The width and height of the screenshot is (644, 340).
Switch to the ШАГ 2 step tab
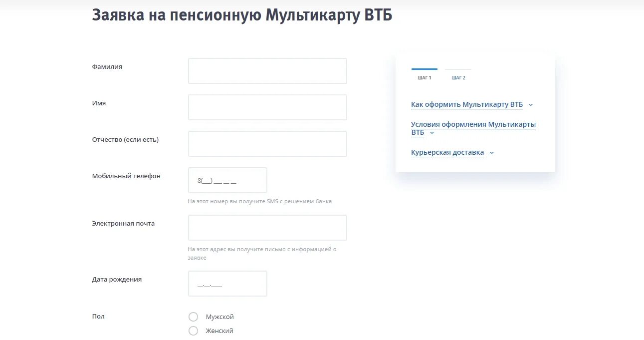458,74
